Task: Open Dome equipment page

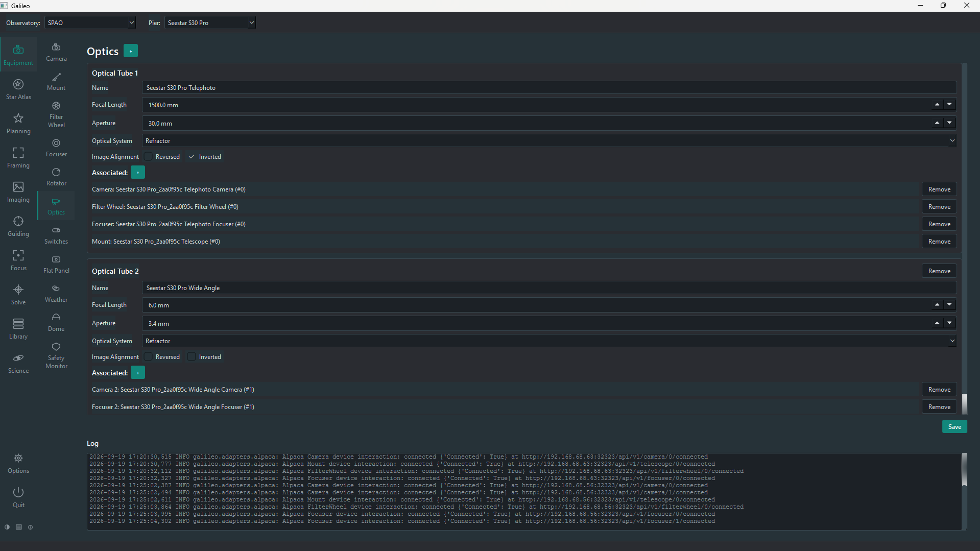Action: [56, 322]
